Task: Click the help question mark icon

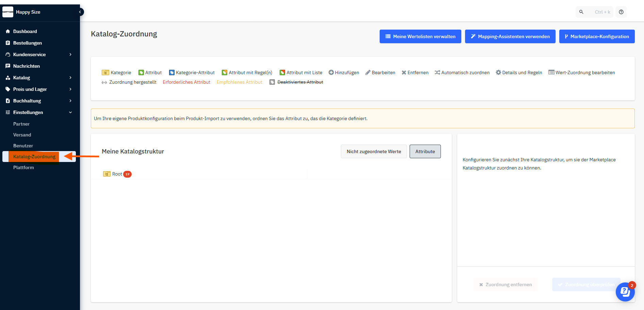Action: point(621,12)
